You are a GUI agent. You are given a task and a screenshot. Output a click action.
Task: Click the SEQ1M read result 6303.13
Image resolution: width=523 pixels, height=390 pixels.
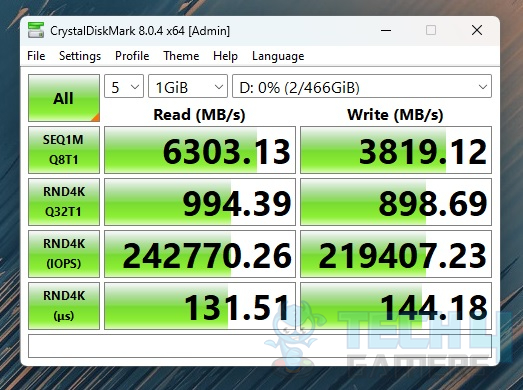[x=200, y=150]
